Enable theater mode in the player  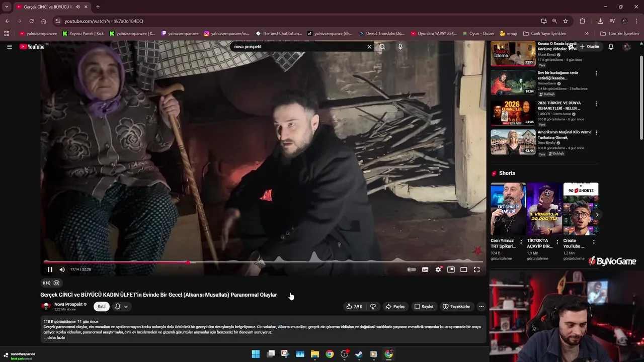point(464,269)
